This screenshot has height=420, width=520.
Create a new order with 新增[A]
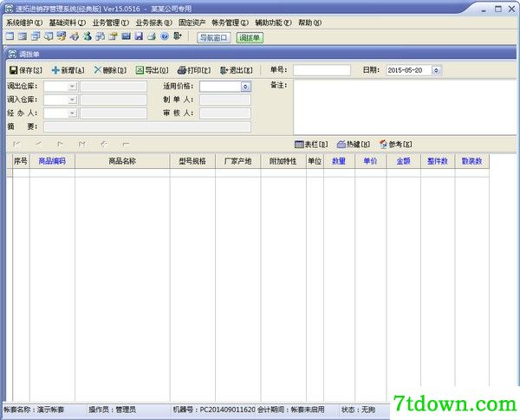point(68,70)
